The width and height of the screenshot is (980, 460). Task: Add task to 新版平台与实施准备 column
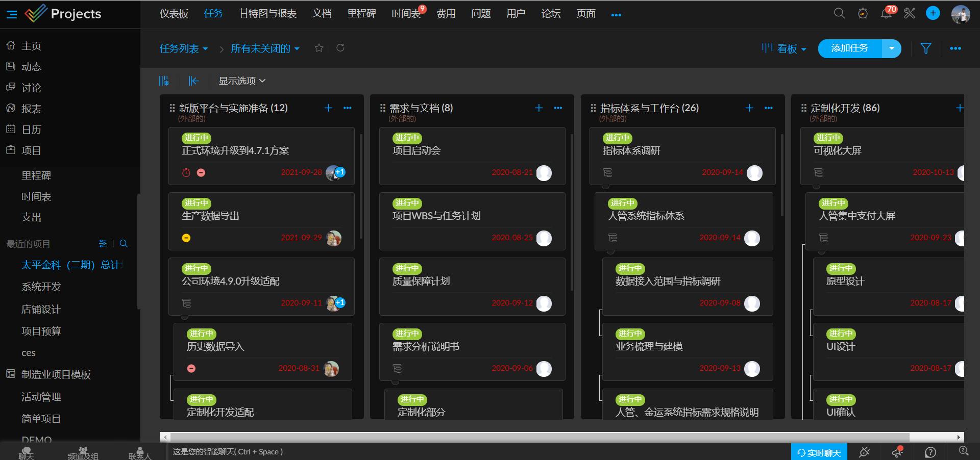[328, 108]
